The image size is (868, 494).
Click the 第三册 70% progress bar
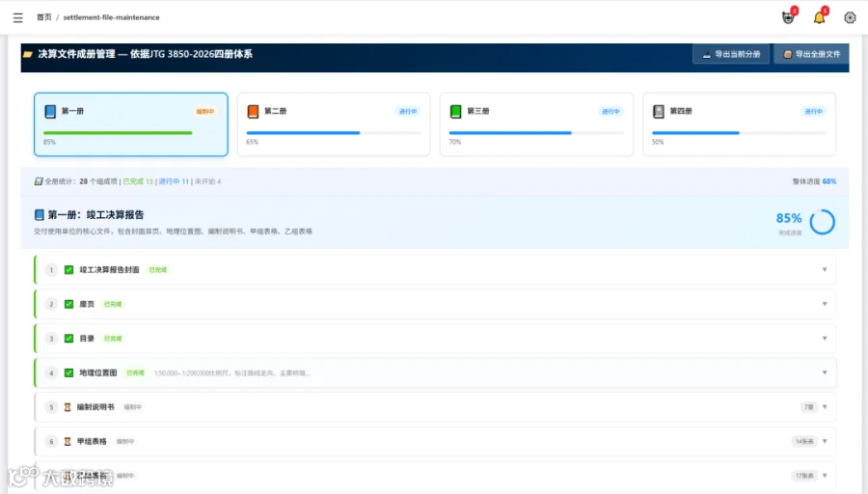tap(536, 133)
